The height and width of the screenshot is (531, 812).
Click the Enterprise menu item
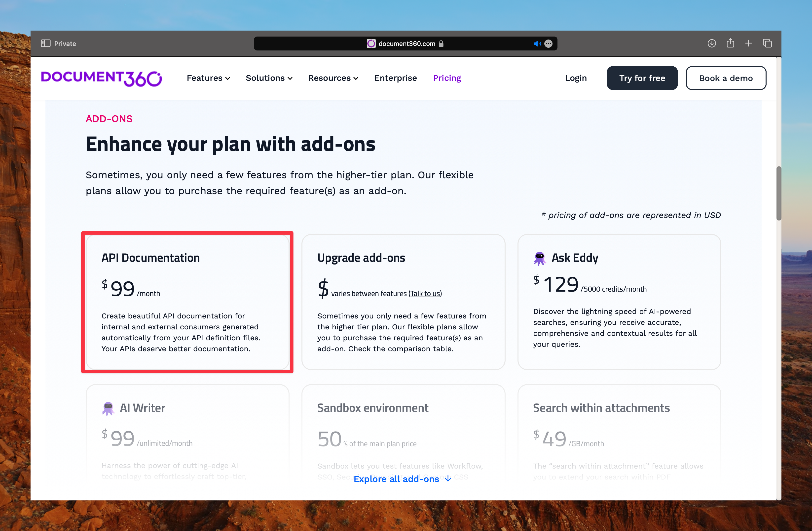396,77
